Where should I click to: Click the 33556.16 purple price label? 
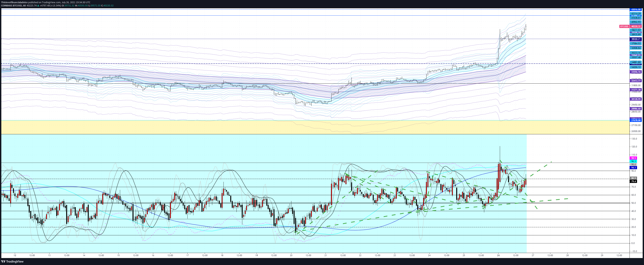(x=636, y=72)
